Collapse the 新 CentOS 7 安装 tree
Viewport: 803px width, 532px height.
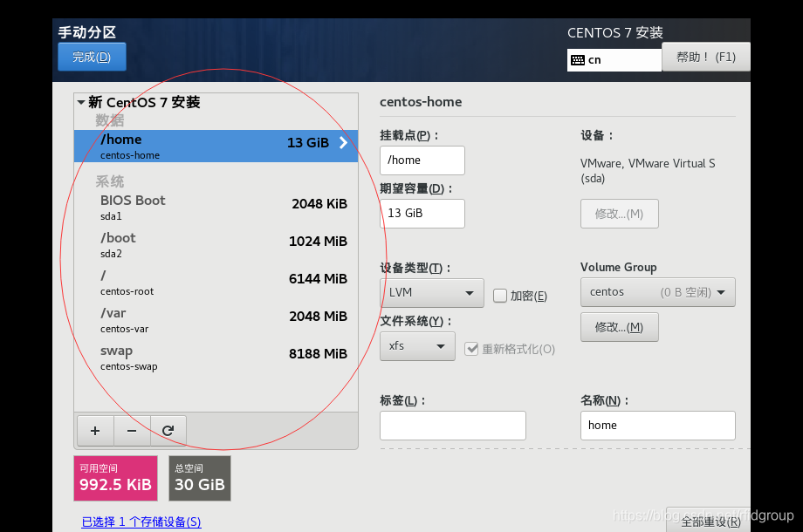tap(81, 102)
